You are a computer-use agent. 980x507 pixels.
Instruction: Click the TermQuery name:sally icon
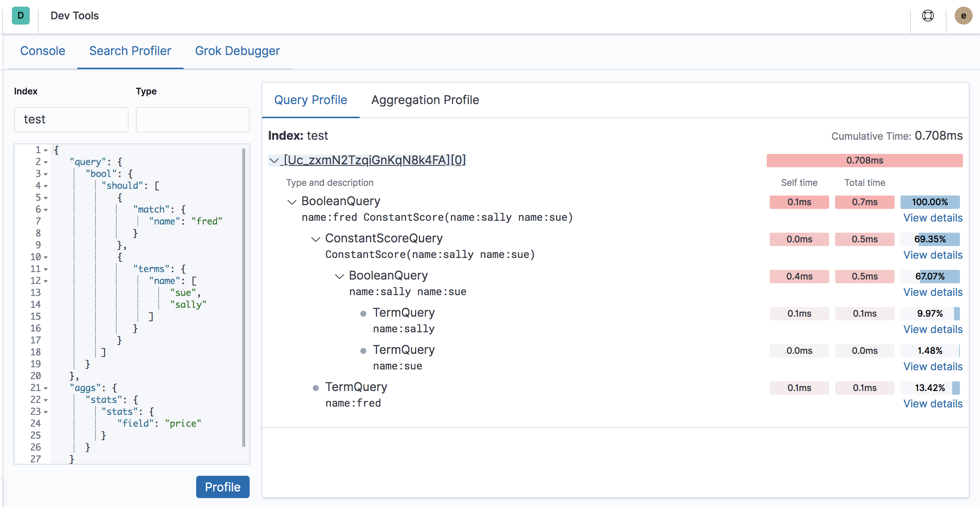(363, 313)
